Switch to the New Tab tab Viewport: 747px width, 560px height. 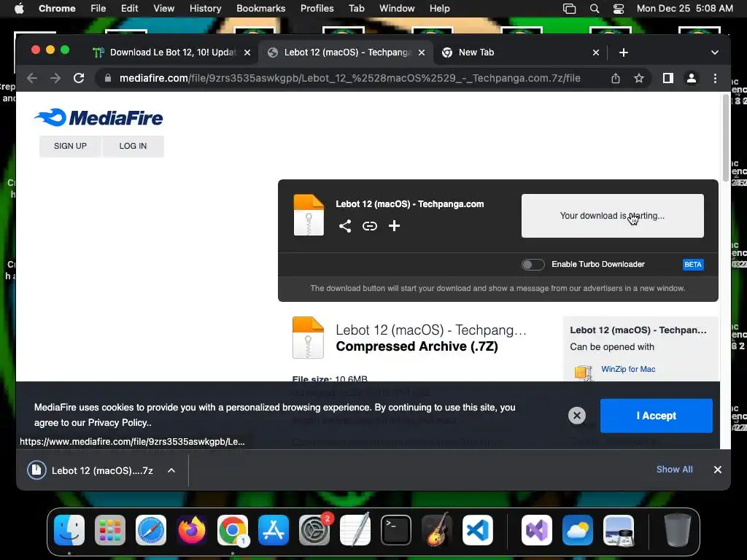click(519, 52)
